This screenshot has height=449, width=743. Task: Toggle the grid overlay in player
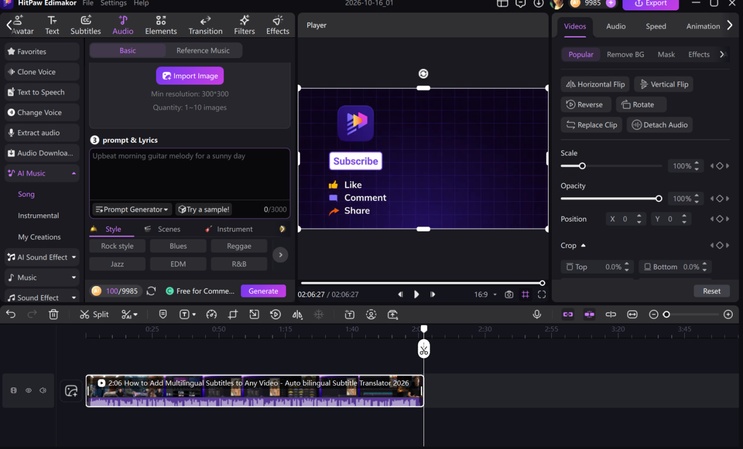[x=526, y=295]
